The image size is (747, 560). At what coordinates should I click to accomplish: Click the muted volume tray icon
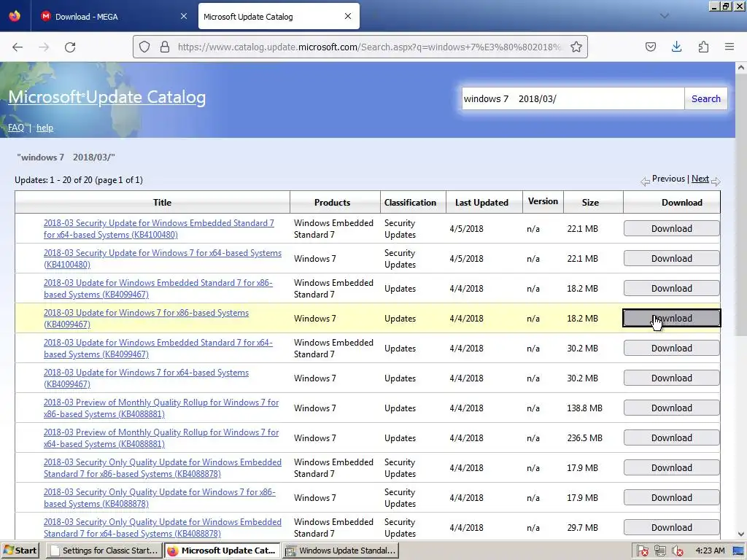677,551
